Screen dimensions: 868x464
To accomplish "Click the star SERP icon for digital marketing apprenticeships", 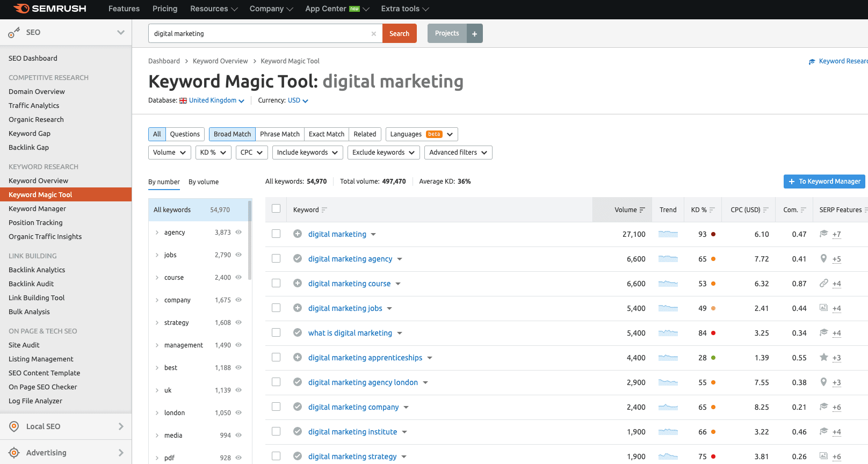I will click(x=823, y=357).
